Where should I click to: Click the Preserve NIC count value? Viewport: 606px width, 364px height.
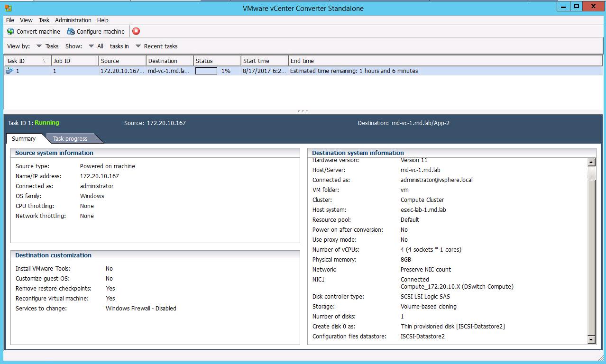[x=426, y=269]
